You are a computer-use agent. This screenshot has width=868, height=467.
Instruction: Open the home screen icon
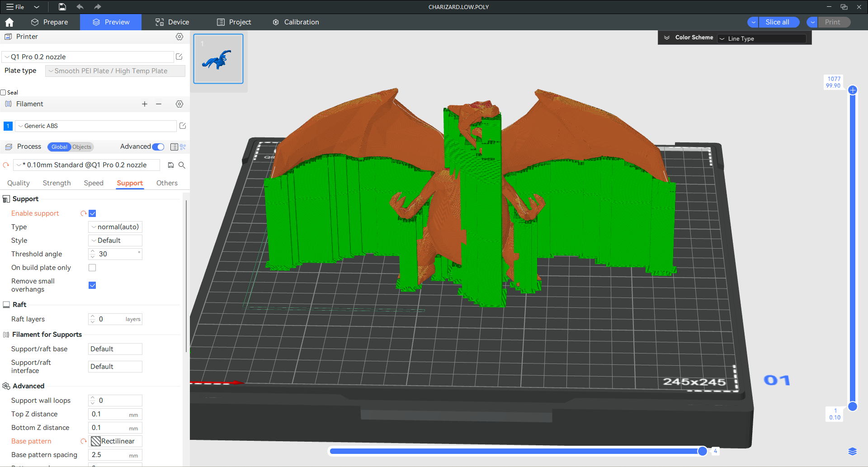click(9, 22)
